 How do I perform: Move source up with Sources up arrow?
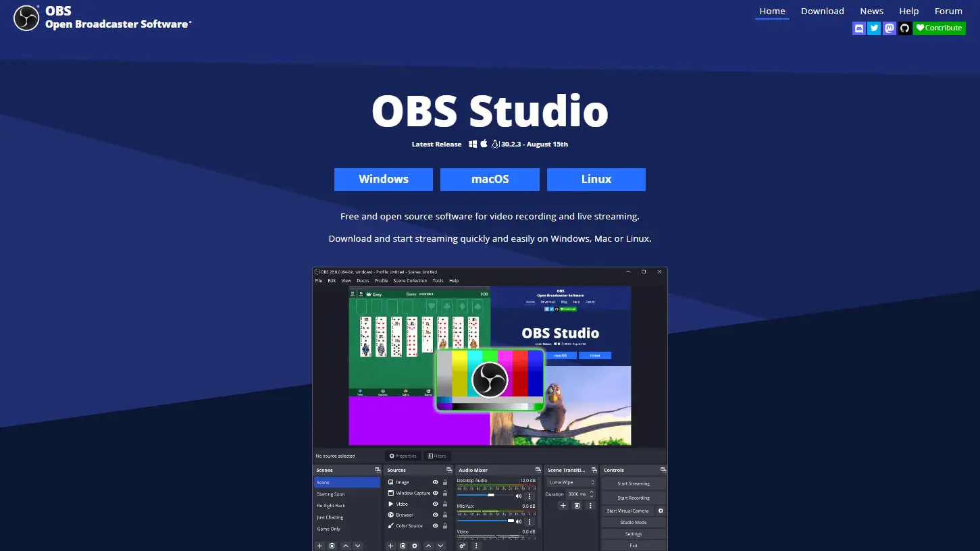(x=428, y=546)
